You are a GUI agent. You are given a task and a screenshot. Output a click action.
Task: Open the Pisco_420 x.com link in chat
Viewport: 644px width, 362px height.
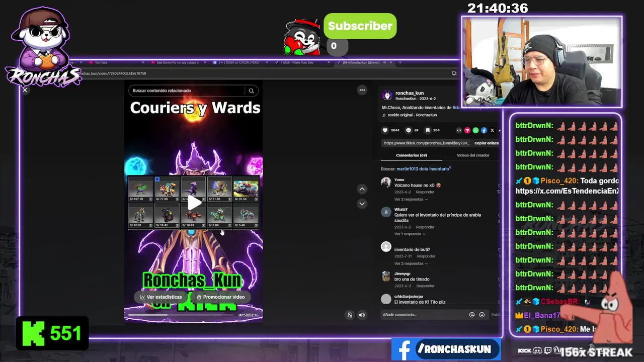(567, 191)
